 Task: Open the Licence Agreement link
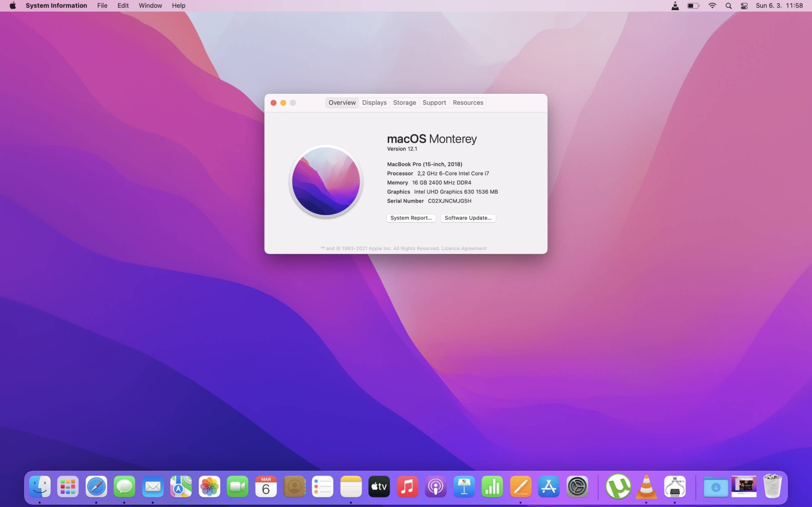pyautogui.click(x=464, y=248)
